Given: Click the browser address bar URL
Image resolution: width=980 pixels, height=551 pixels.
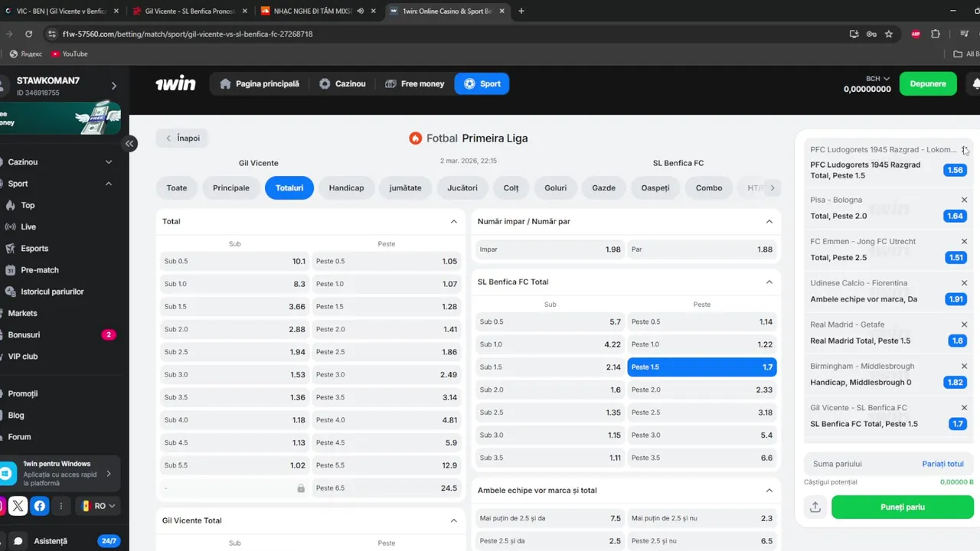Looking at the screenshot, I should pyautogui.click(x=188, y=34).
